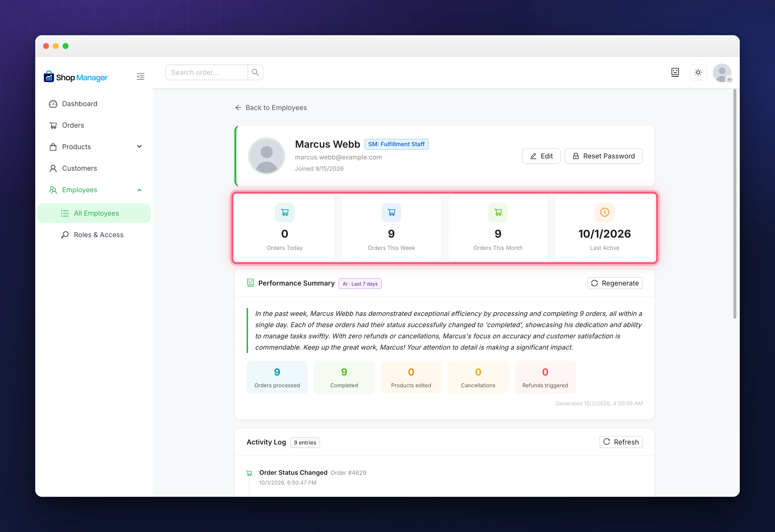Expand the Products menu chevron
This screenshot has width=775, height=532.
139,147
